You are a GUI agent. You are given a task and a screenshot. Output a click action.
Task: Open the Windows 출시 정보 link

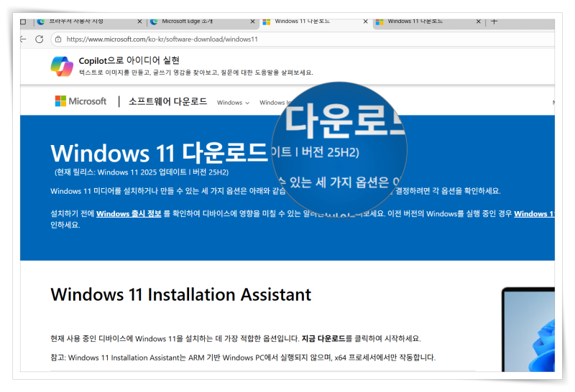click(x=129, y=213)
